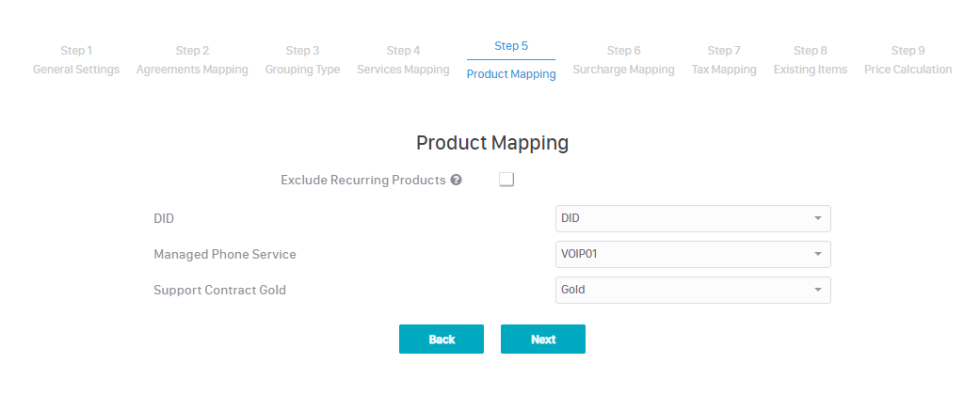Go to Step 8 Existing Items
The height and width of the screenshot is (395, 980).
[x=811, y=60]
